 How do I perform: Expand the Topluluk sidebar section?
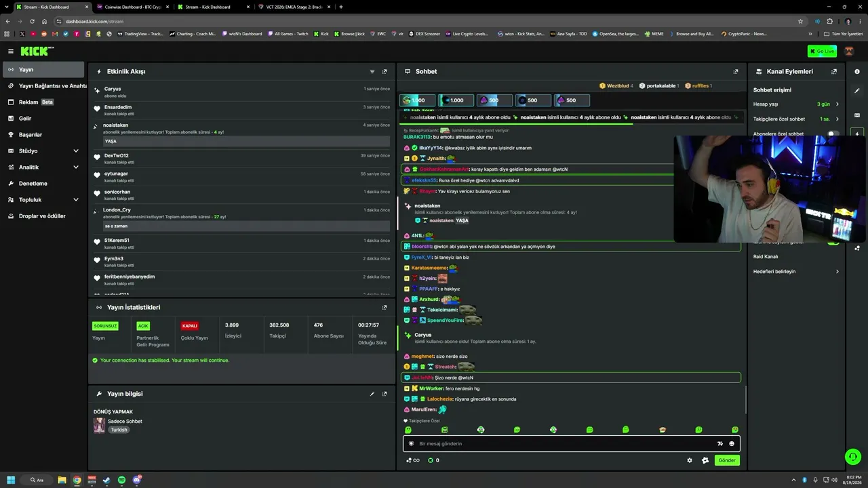[76, 200]
